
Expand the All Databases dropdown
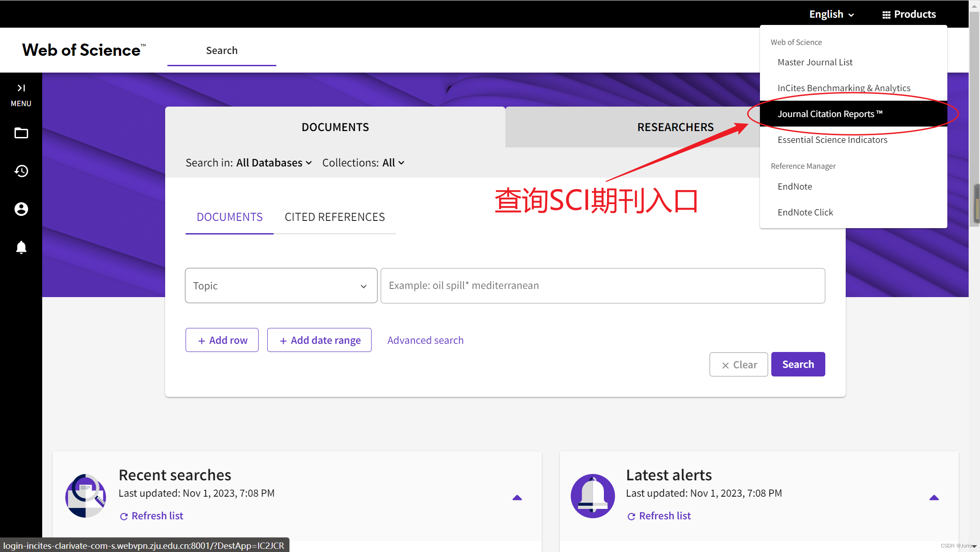point(274,163)
